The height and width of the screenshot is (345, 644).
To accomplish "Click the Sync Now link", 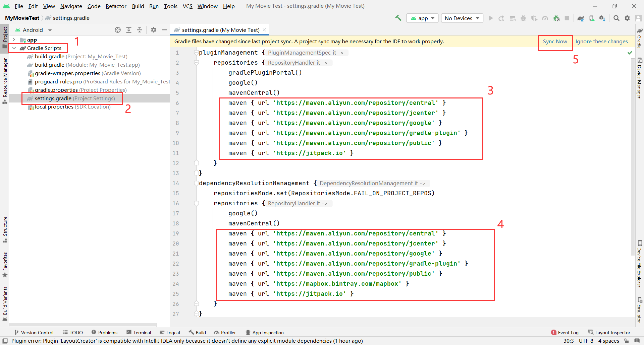I will (555, 41).
